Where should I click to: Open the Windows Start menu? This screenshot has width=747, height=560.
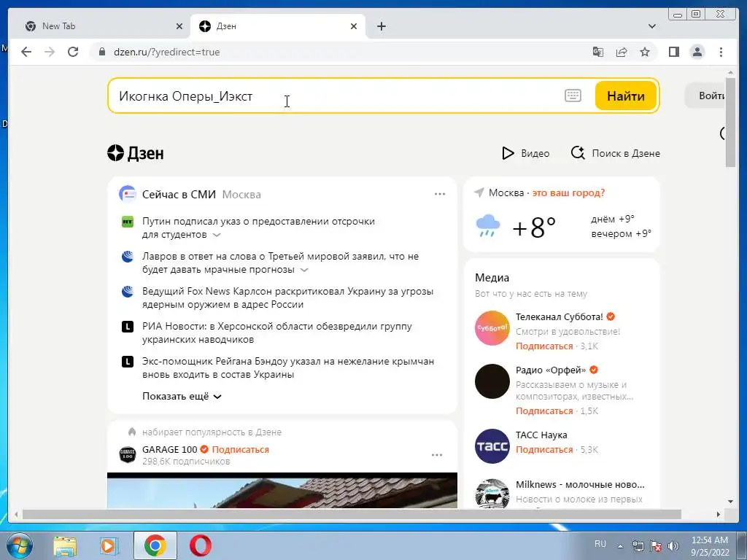(x=20, y=545)
